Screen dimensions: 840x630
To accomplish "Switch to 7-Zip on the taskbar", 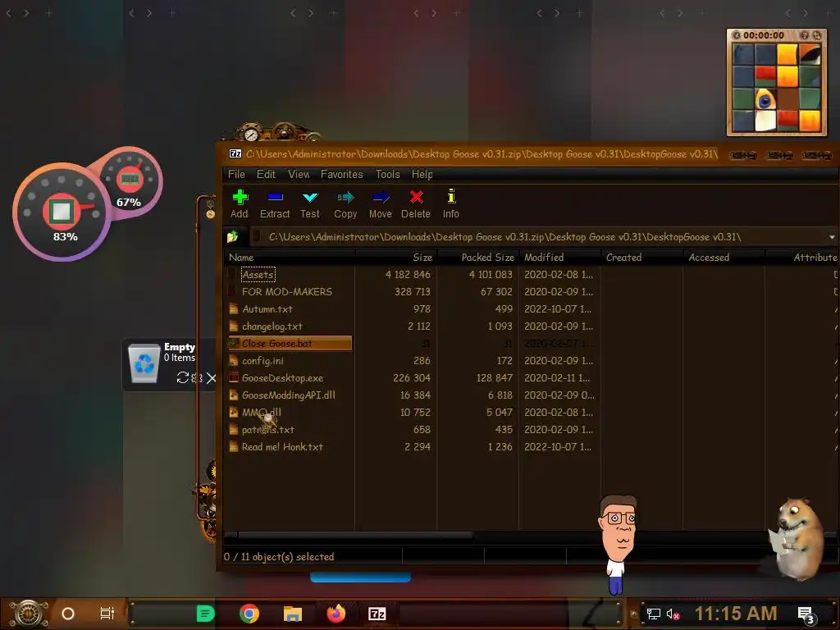I will pos(377,614).
